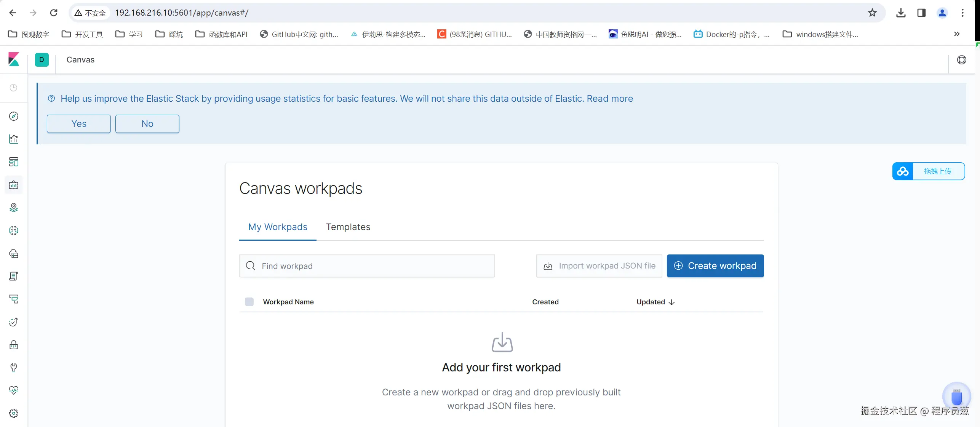Open Stack Monitoring from the heartbeat icon
Screen dimensions: 980x427
pos(14,390)
